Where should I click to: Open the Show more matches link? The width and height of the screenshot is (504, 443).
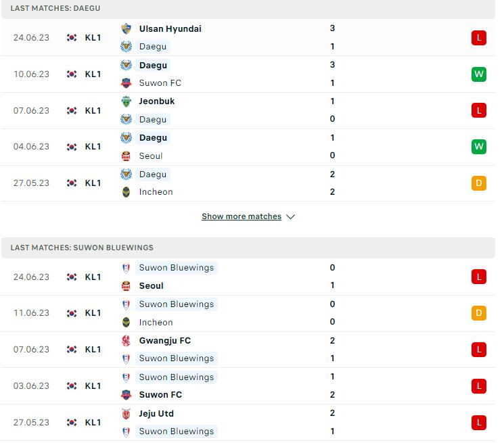(242, 216)
